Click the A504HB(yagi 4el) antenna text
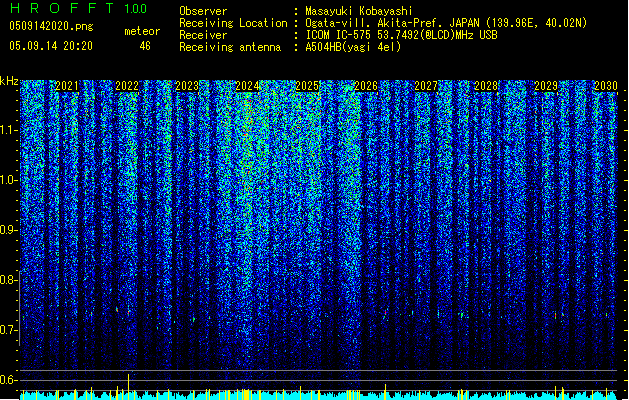This screenshot has width=629, height=400. point(353,47)
